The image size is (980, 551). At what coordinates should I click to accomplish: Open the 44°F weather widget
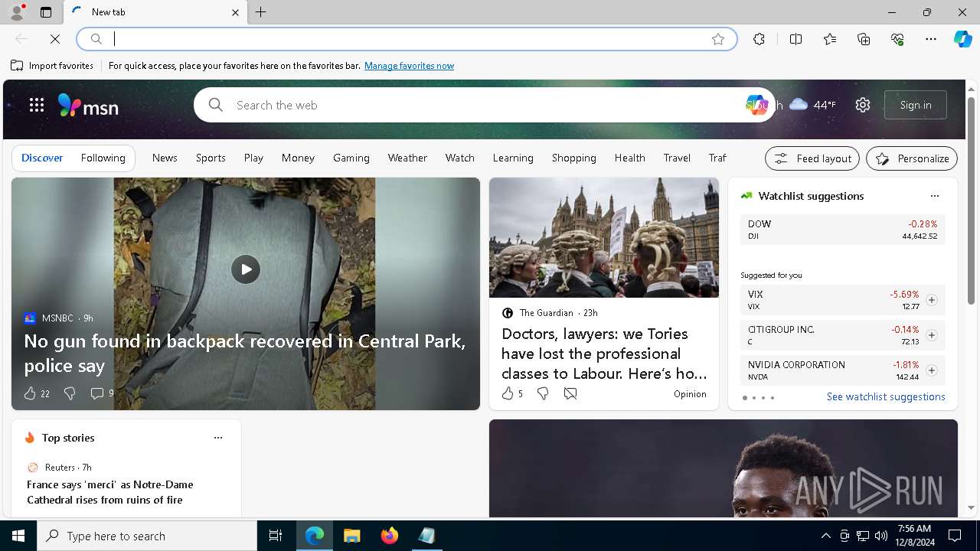click(x=812, y=105)
